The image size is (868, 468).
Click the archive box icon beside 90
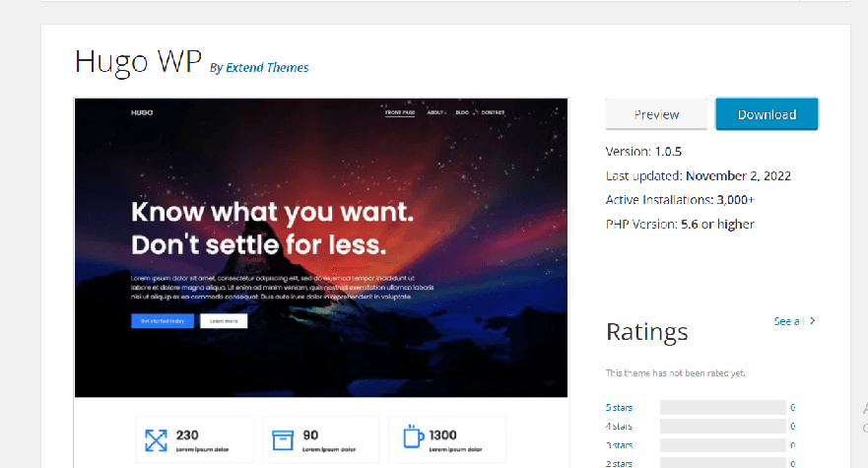283,440
